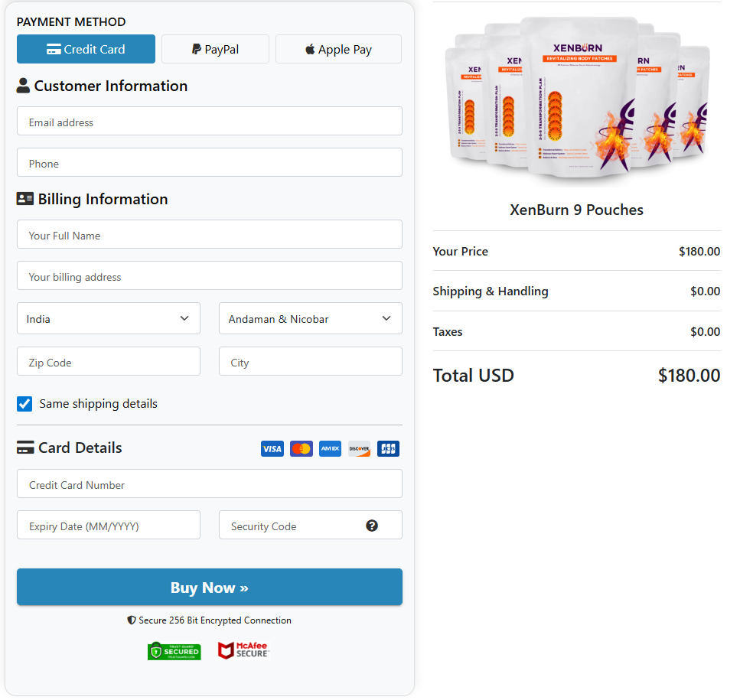Click the McAfee Secure badge
Screen dimensions: 740x700
243,650
